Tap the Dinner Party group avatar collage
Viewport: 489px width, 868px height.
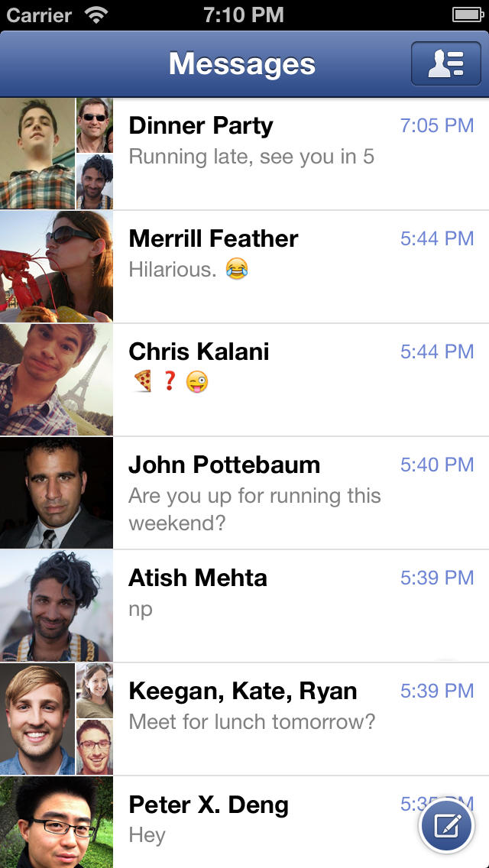click(57, 154)
